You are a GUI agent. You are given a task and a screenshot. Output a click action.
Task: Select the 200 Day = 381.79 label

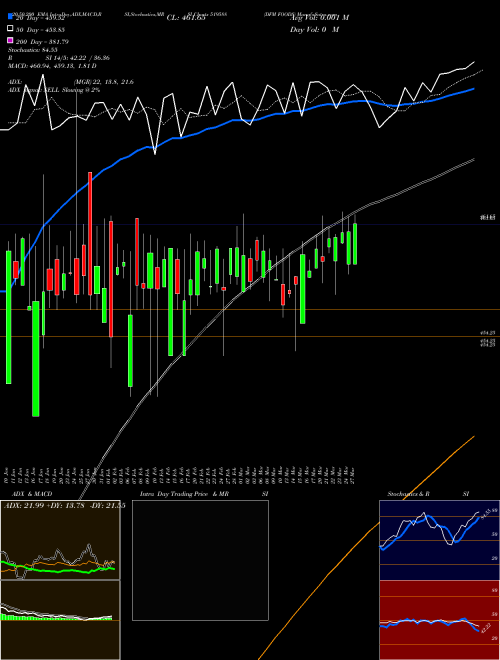42,42
